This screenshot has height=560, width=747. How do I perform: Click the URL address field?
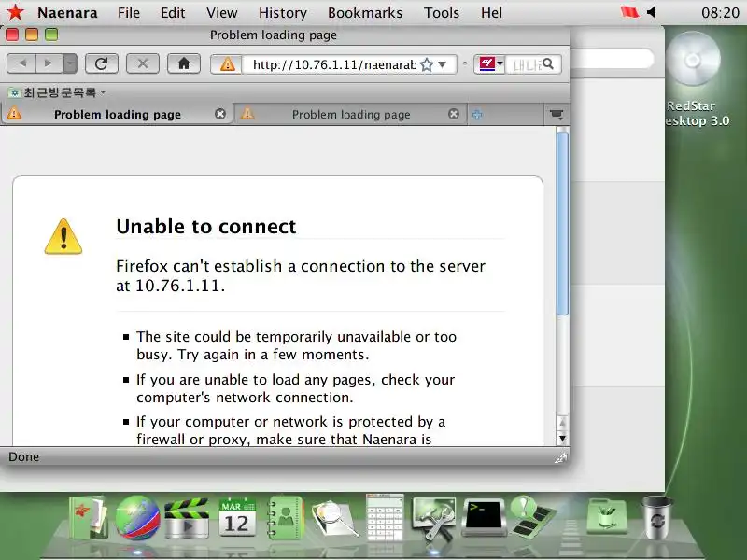[333, 64]
